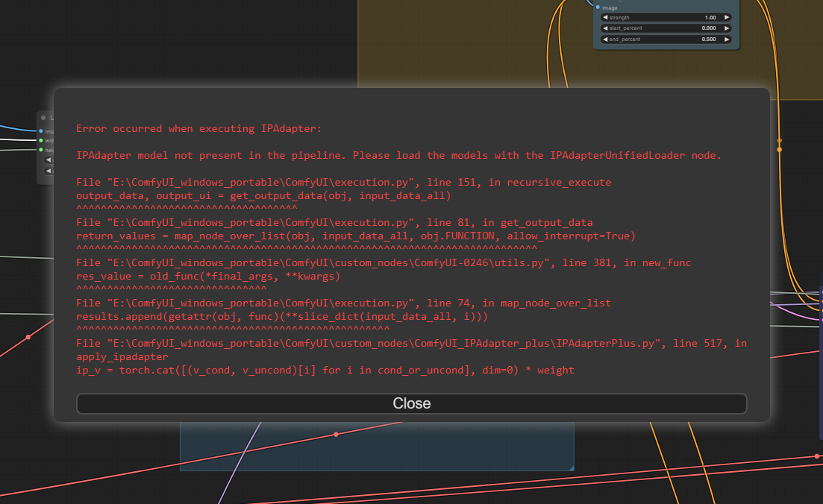Click first left arrow widget on left node
Screen dimensions: 823x504
click(48, 160)
